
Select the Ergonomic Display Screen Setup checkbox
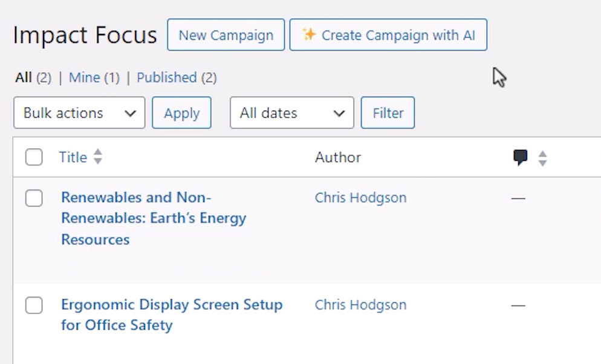coord(34,305)
